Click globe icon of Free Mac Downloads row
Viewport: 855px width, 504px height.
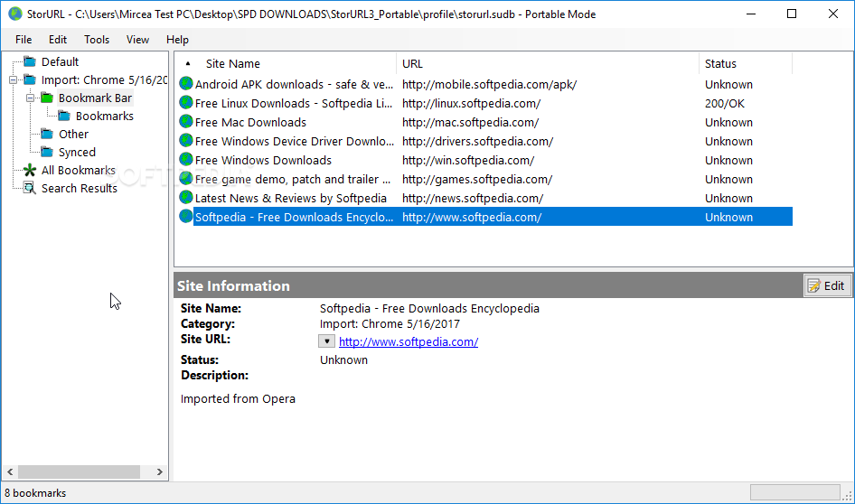point(186,122)
